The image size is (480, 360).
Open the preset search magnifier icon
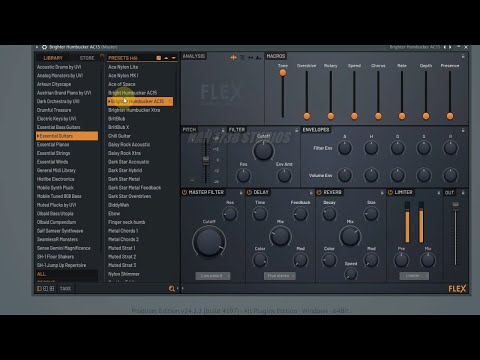point(172,289)
